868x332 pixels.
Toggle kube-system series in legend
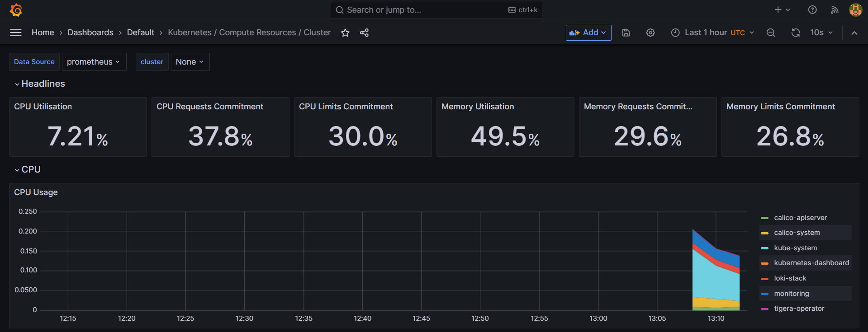click(795, 248)
